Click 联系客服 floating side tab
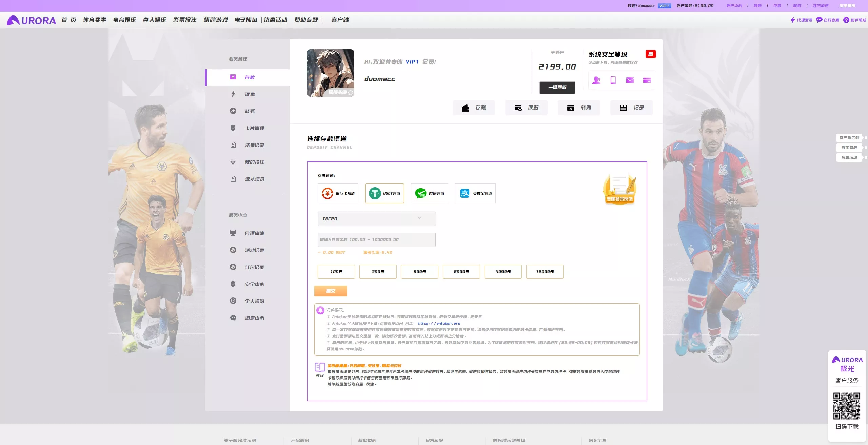868x445 pixels. click(x=849, y=148)
